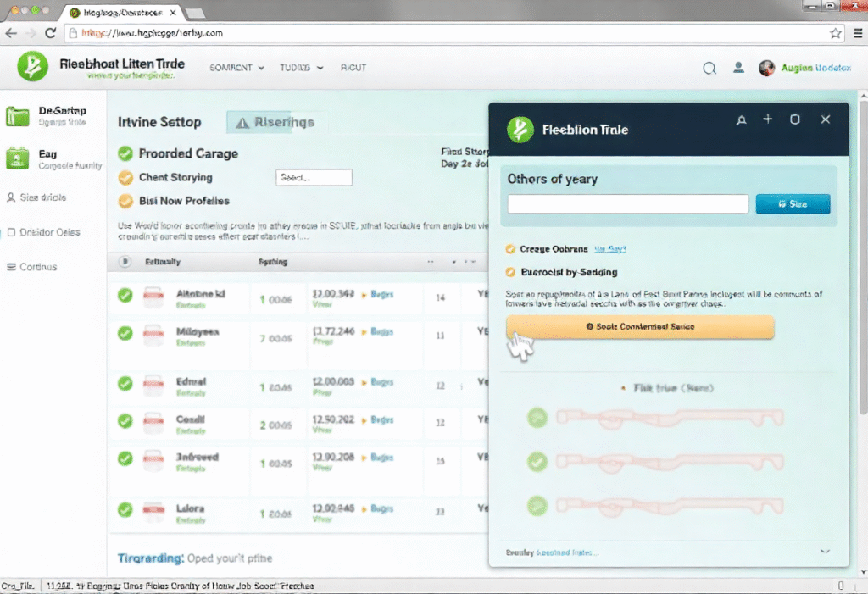
Task: Click the square icon in panel header
Action: (794, 119)
